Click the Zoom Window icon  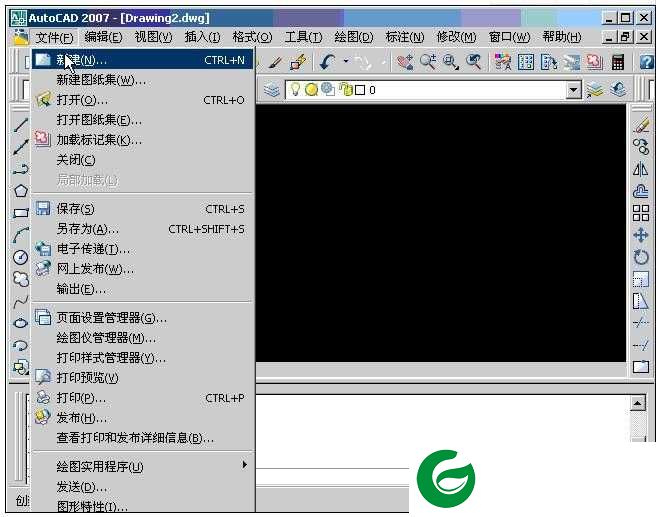tap(451, 62)
